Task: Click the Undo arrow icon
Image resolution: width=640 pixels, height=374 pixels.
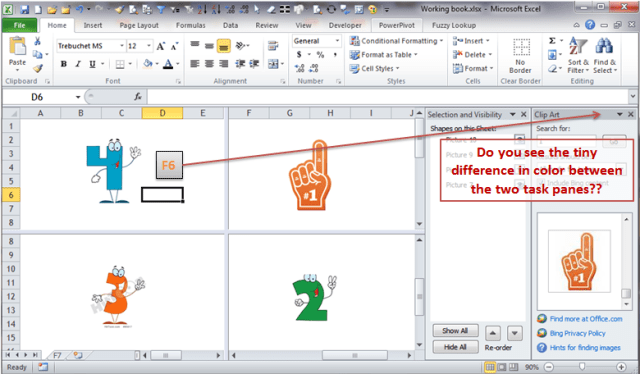Action: [79, 9]
